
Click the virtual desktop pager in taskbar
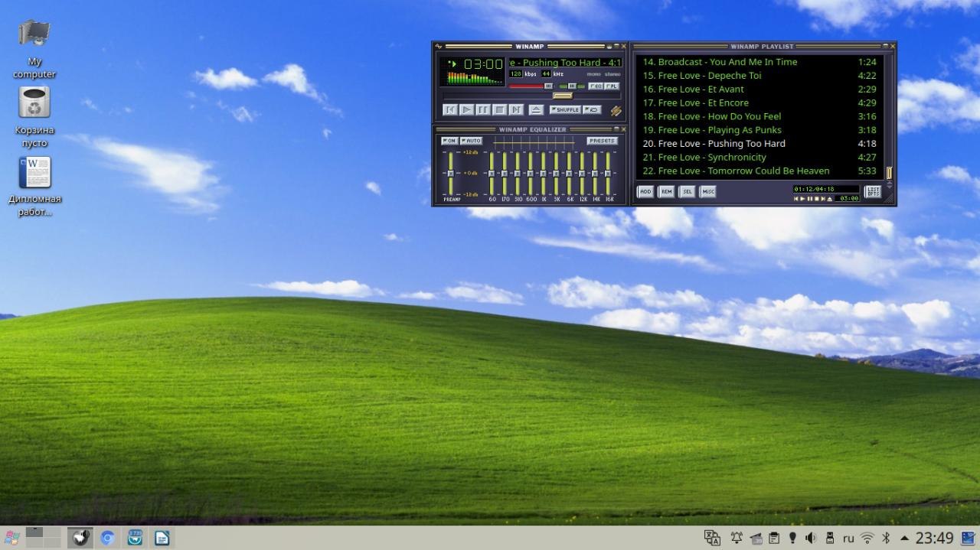pyautogui.click(x=43, y=537)
